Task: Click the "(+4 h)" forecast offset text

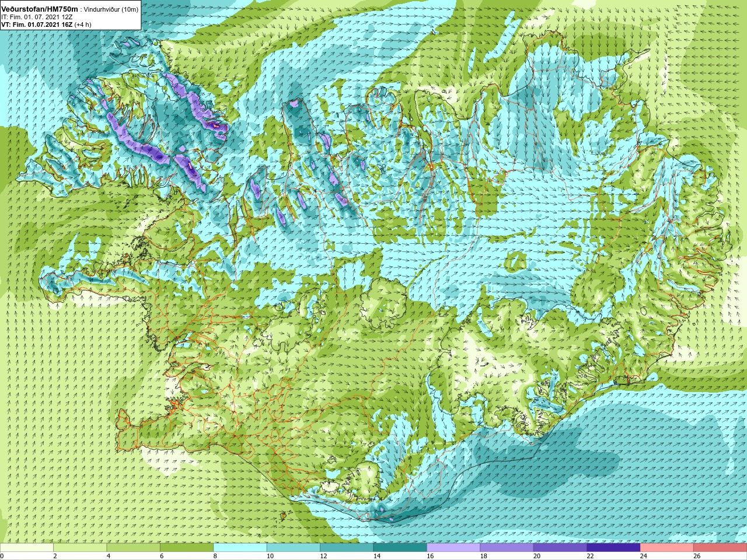Action: [83, 24]
